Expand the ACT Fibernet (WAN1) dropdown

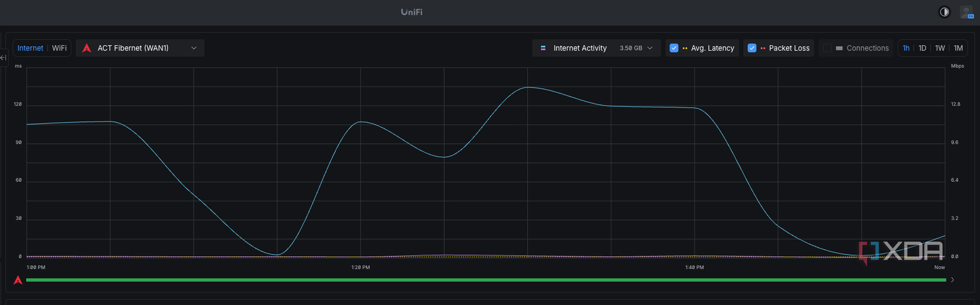(140, 48)
